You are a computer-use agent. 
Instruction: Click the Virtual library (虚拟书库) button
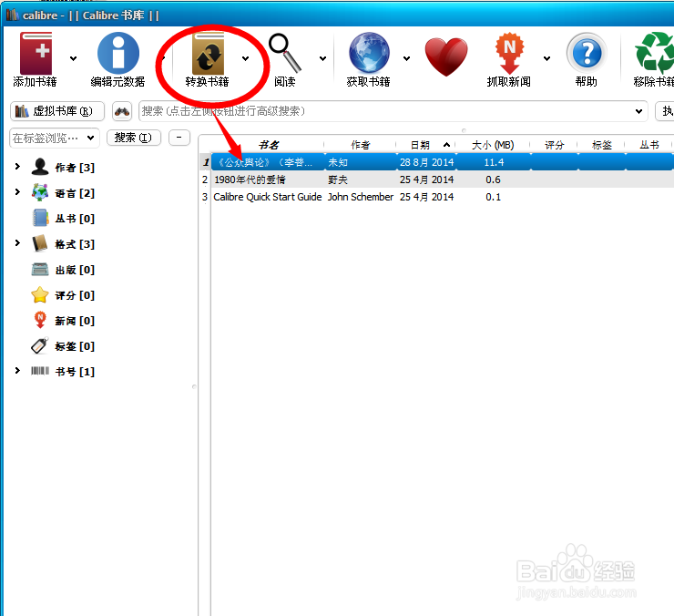click(x=57, y=111)
